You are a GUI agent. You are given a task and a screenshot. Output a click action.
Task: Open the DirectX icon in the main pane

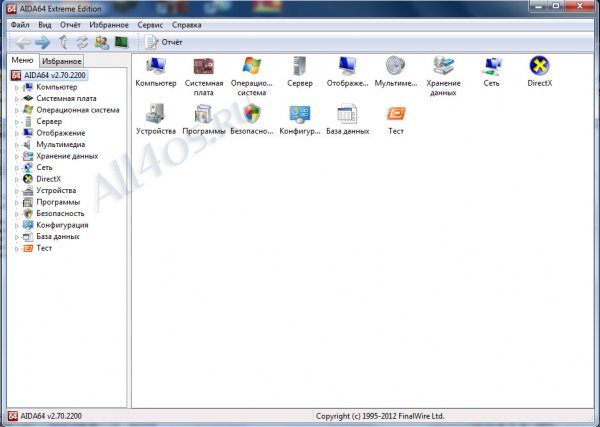coord(540,72)
